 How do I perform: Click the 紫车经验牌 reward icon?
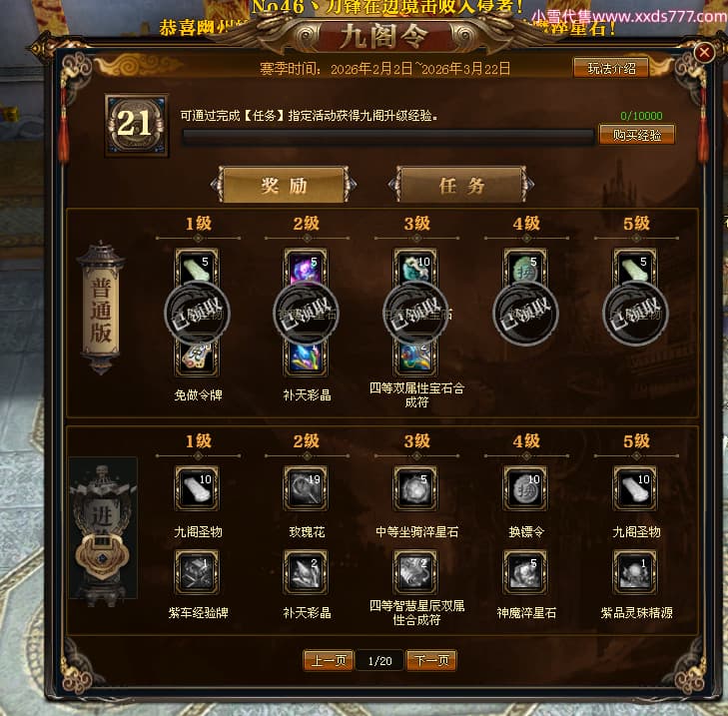[x=197, y=572]
